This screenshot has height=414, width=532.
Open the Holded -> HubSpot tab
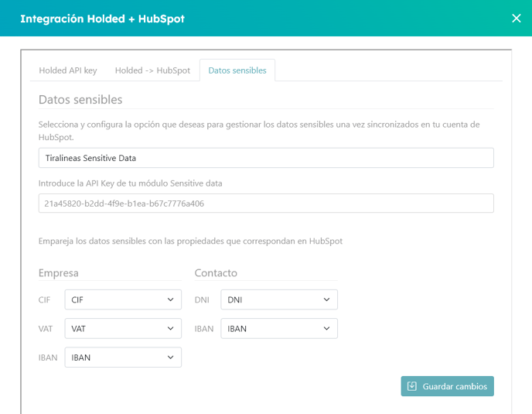tap(152, 70)
